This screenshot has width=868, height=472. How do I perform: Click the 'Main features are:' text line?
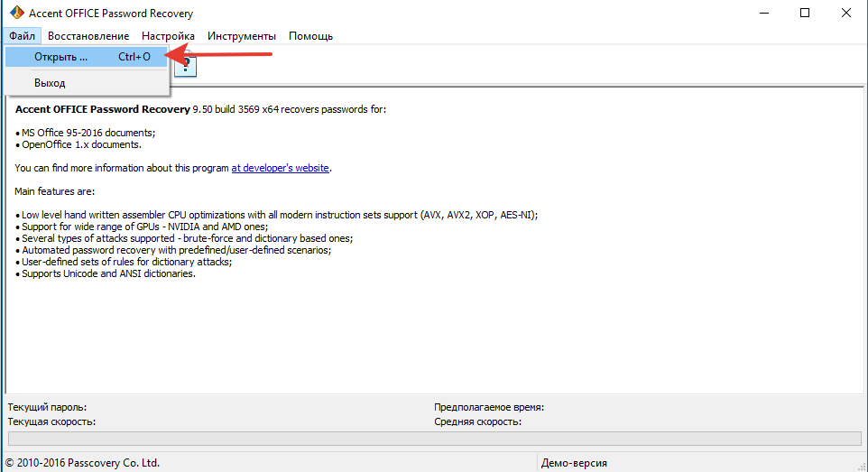(x=55, y=191)
